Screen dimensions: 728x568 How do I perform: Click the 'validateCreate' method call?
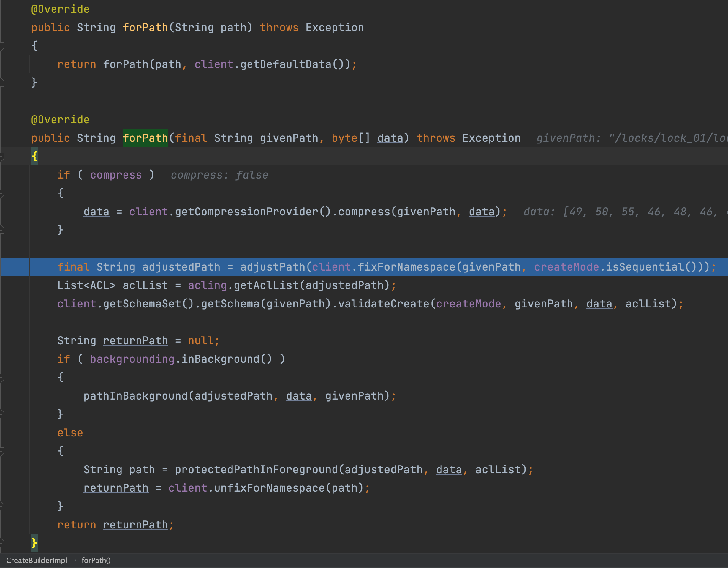coord(384,304)
